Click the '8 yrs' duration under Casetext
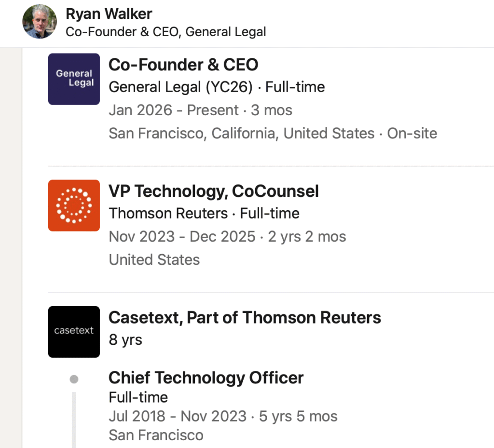The width and height of the screenshot is (494, 448). click(x=125, y=339)
